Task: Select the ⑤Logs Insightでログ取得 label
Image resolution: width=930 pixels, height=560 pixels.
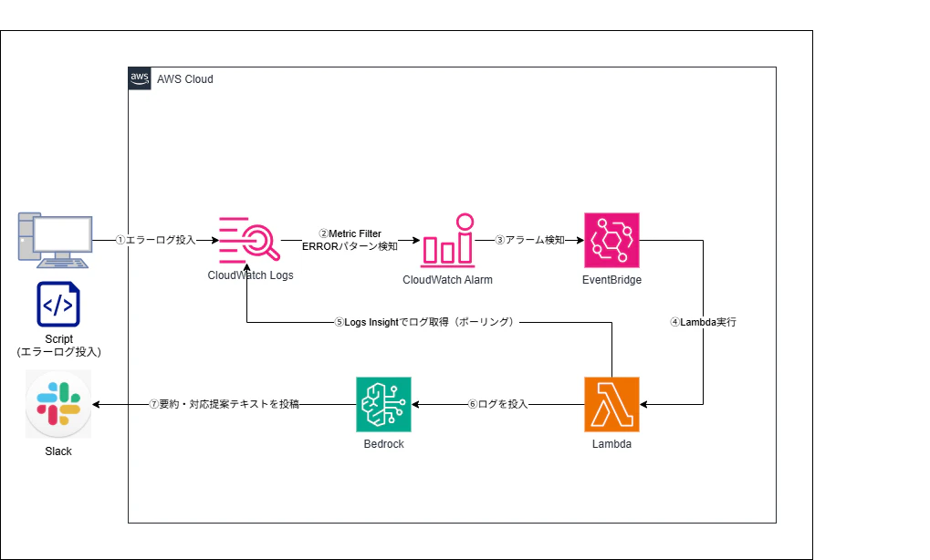Action: [425, 322]
